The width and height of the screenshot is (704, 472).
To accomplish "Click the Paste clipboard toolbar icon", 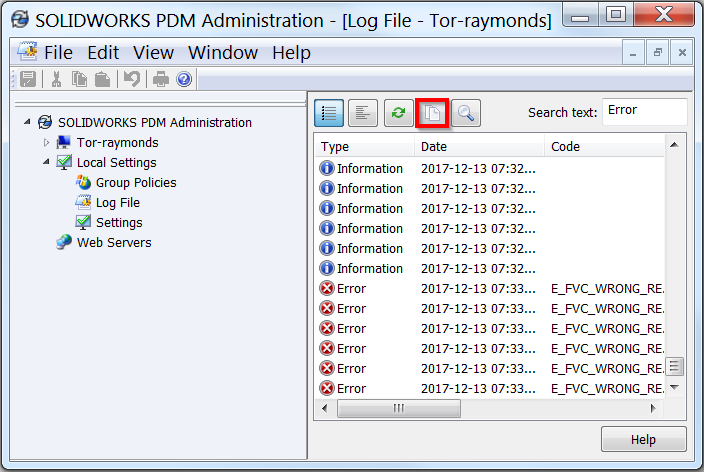I will coord(103,79).
